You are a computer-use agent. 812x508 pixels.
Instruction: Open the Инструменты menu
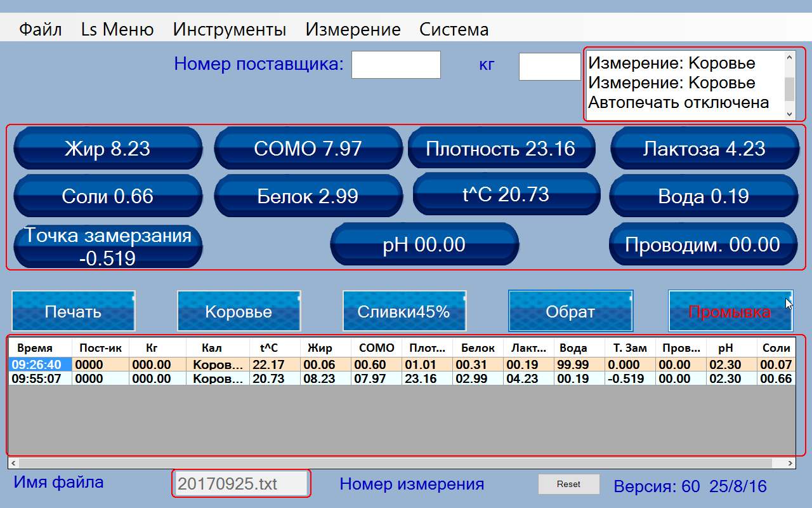[229, 29]
